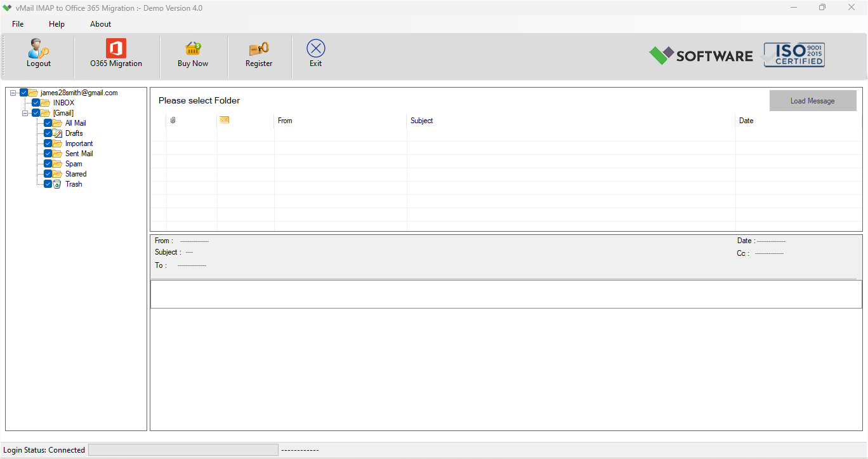Click the vSoftware logo in the toolbar

coord(700,55)
